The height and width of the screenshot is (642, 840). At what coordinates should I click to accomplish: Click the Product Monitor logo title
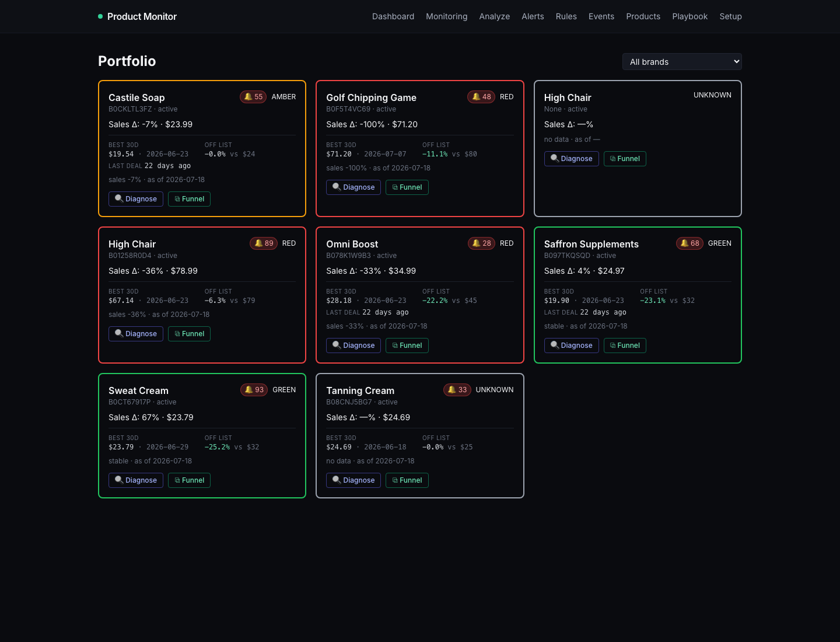[x=142, y=16]
